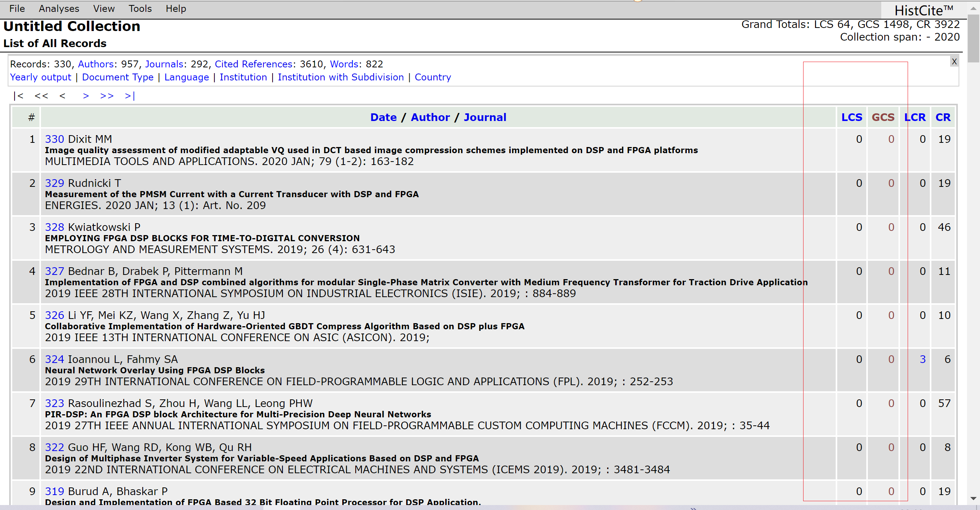Image resolution: width=980 pixels, height=510 pixels.
Task: Go to next page with > arrow
Action: tap(86, 96)
